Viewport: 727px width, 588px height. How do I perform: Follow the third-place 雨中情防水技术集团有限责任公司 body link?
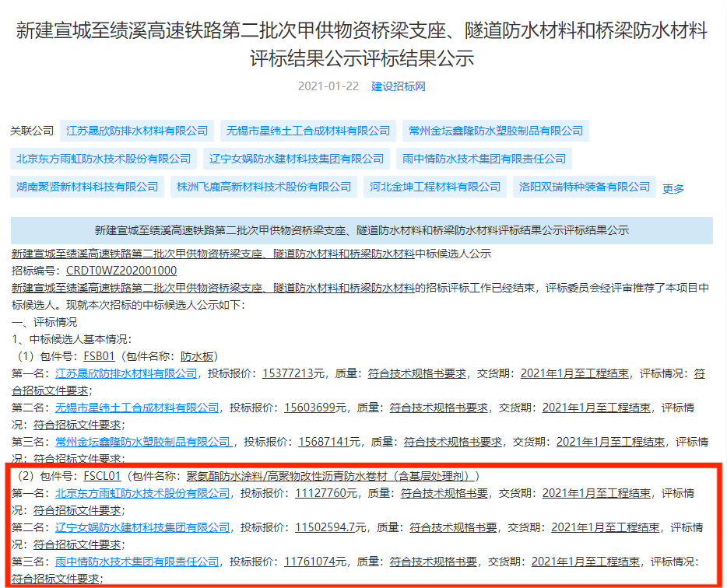click(137, 562)
